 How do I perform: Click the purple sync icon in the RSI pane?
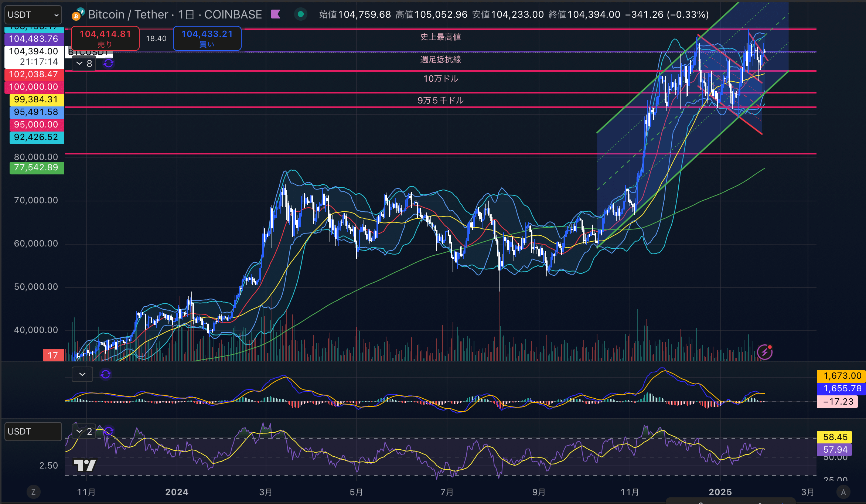point(109,431)
